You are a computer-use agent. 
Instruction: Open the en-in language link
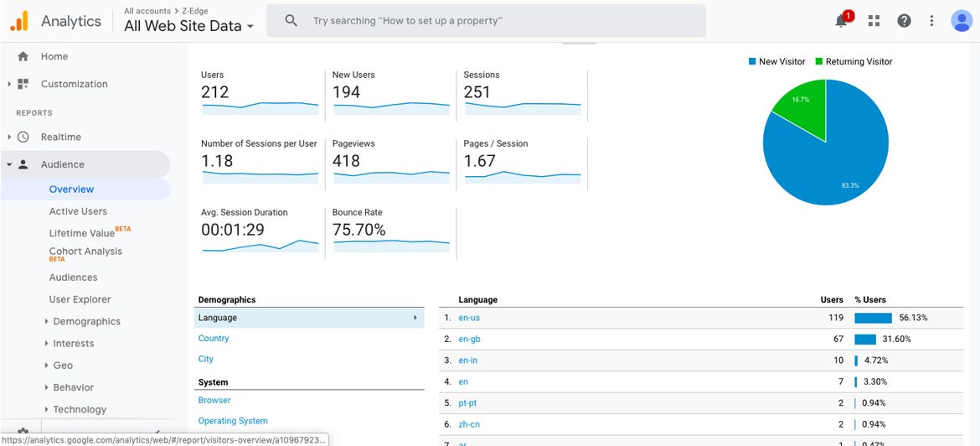point(468,360)
